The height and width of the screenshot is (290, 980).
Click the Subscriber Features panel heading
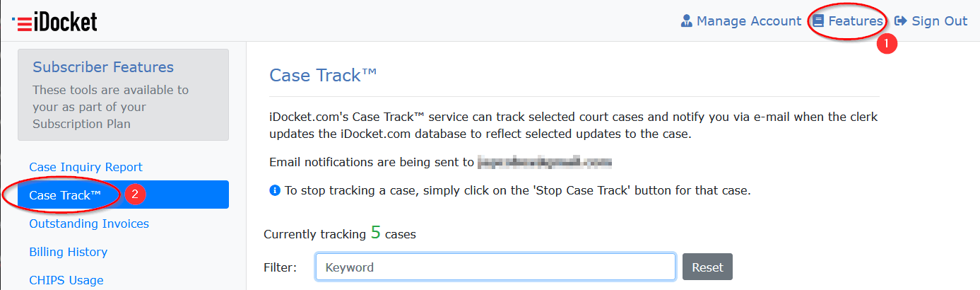click(103, 67)
